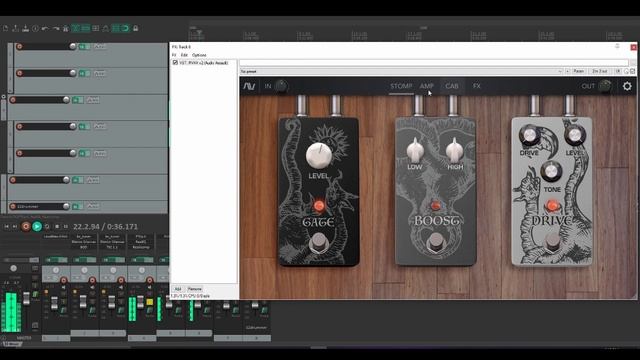
Task: Click the Add button below the FX list
Action: [x=178, y=289]
